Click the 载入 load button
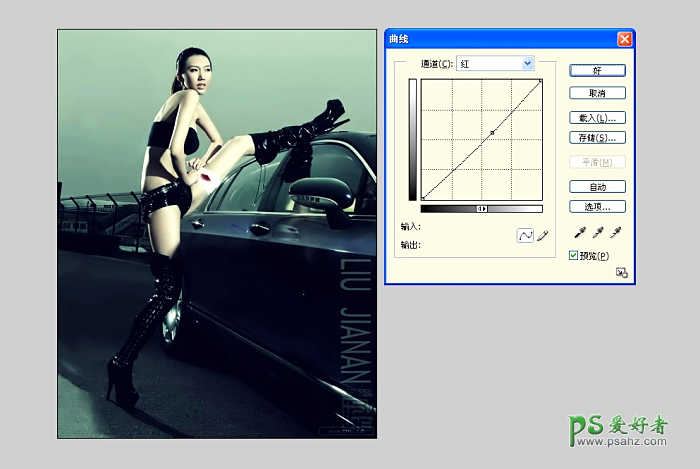The image size is (700, 469). tap(597, 118)
